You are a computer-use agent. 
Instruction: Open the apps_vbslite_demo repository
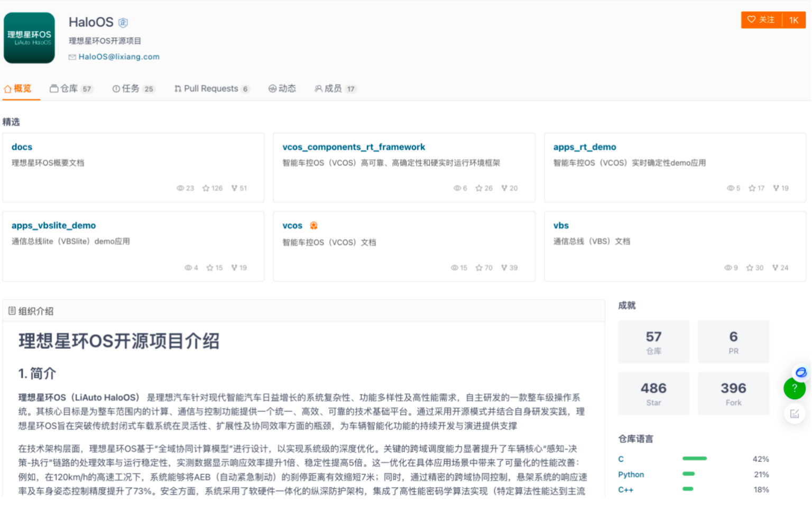click(x=53, y=225)
